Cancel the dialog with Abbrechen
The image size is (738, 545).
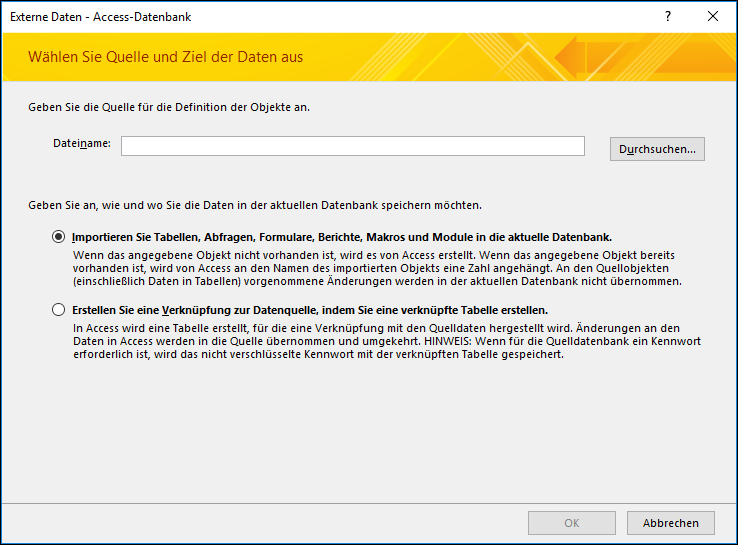pos(671,523)
